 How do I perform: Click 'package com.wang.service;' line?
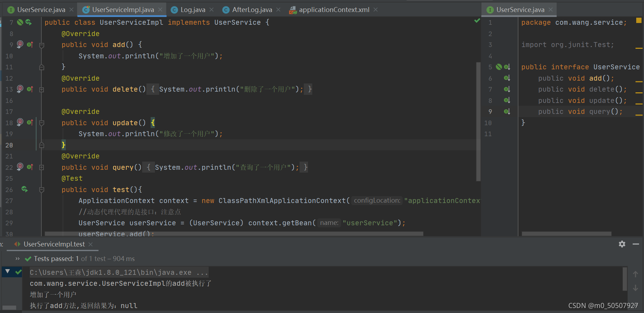point(574,22)
